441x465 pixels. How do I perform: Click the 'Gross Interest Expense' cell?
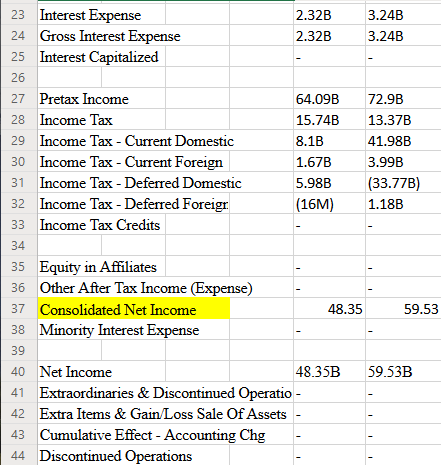110,36
